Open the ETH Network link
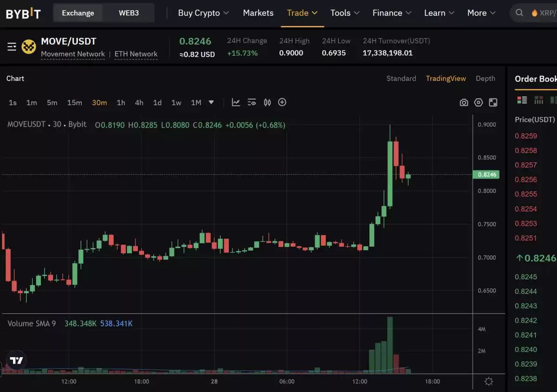The image size is (557, 392). 136,54
